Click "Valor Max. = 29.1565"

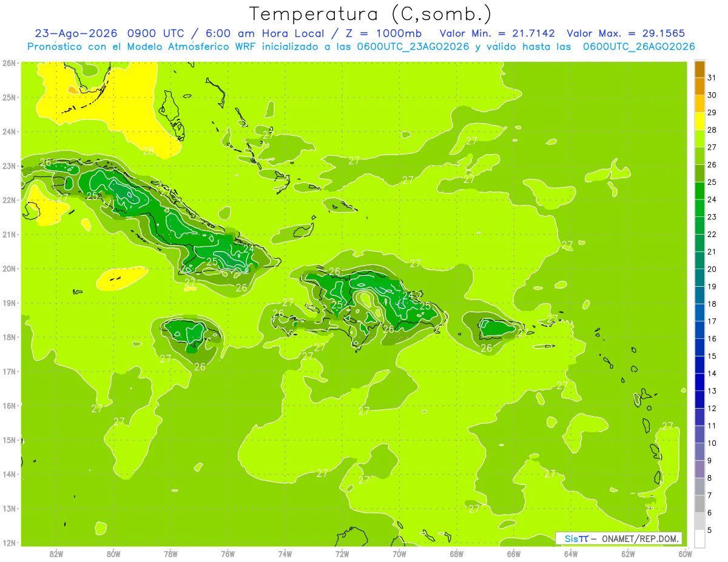626,33
